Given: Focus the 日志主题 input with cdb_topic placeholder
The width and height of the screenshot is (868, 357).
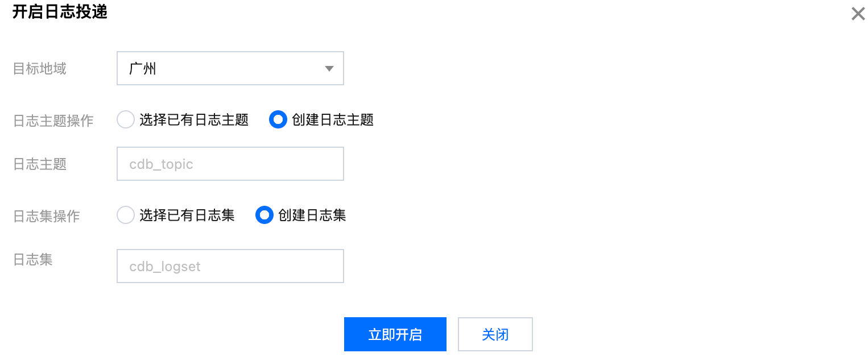Looking at the screenshot, I should [230, 164].
